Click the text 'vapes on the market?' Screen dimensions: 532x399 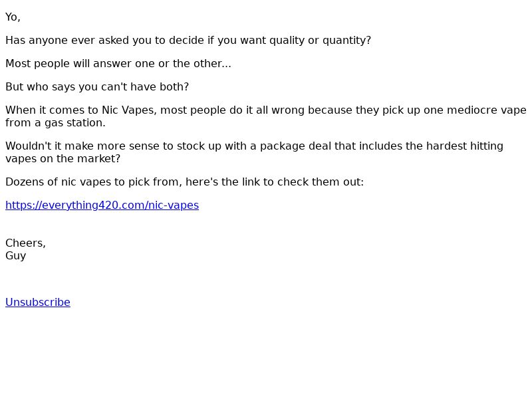coord(63,159)
